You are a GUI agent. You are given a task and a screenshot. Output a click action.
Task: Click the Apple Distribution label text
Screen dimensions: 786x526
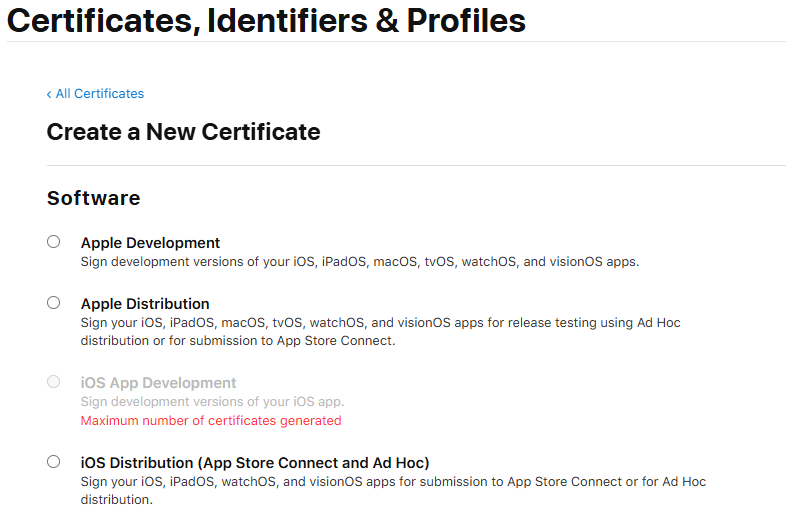[x=145, y=304]
